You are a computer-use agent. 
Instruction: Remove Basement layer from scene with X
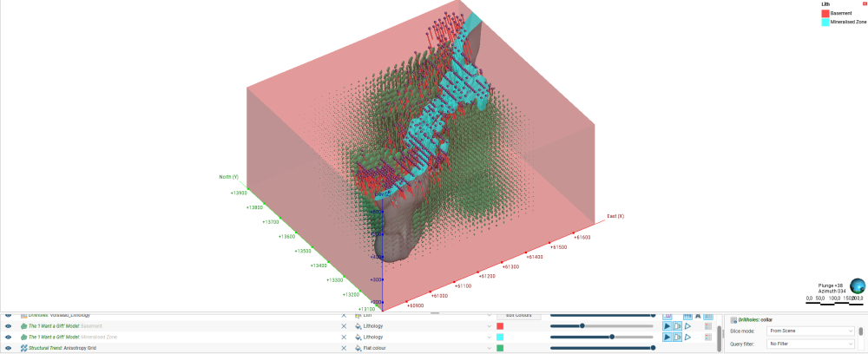click(x=344, y=325)
